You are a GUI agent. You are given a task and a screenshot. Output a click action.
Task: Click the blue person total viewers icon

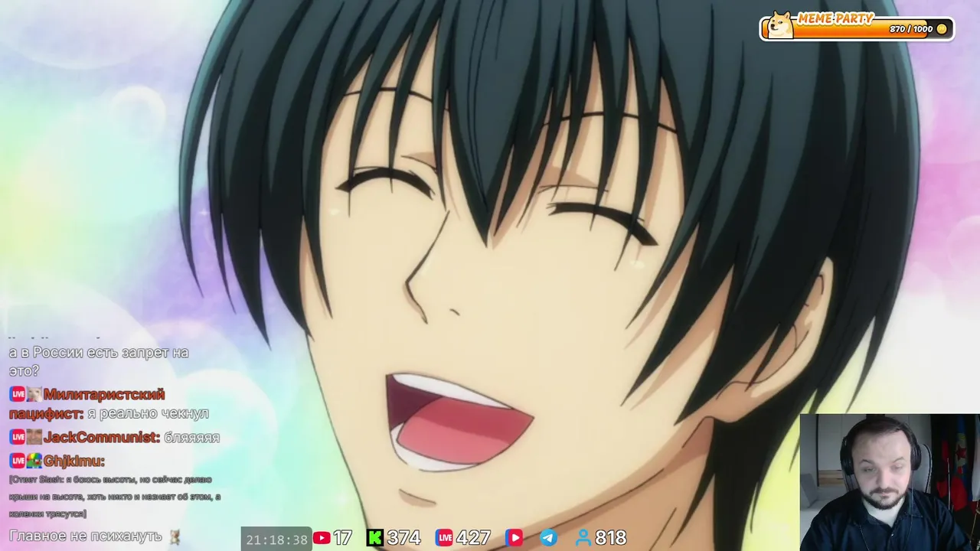pos(584,538)
